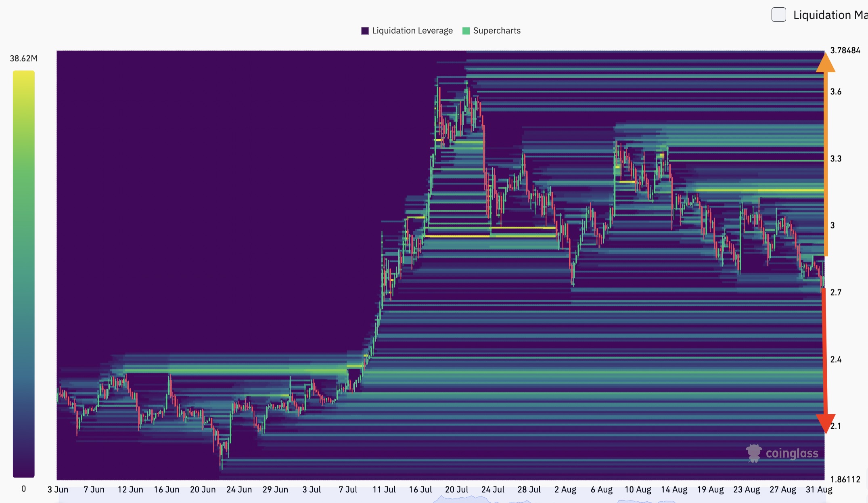Click the 1.86112 bottom price label
Viewport: 868px width, 503px height.
pos(845,480)
